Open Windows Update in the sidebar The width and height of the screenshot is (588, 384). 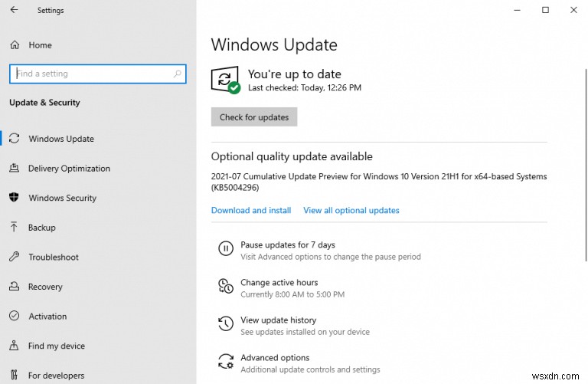(x=61, y=139)
